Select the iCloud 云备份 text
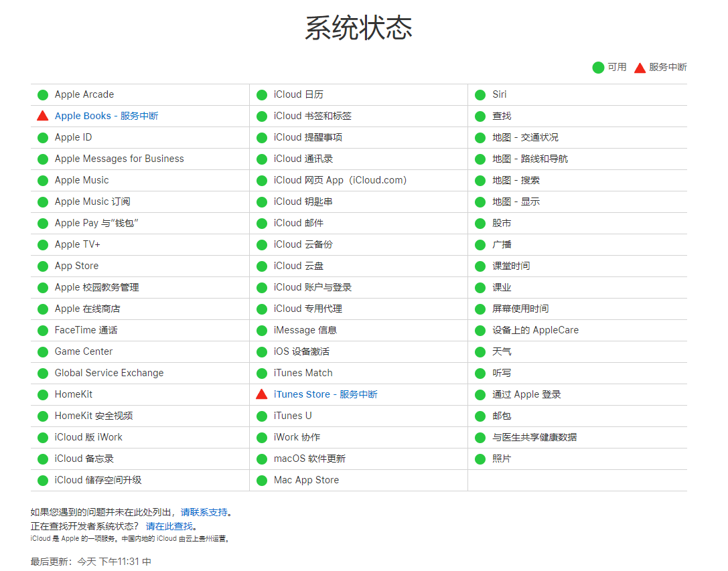This screenshot has width=728, height=571. (x=303, y=244)
